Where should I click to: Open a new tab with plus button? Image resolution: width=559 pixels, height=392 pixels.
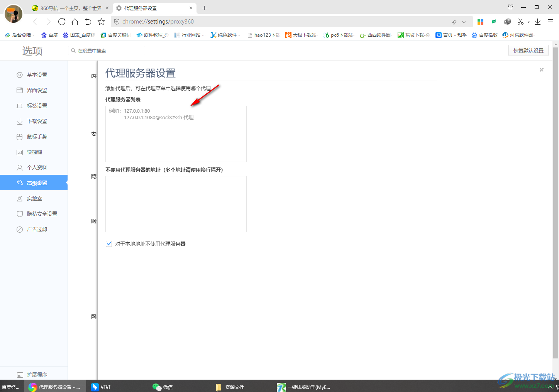[x=204, y=8]
